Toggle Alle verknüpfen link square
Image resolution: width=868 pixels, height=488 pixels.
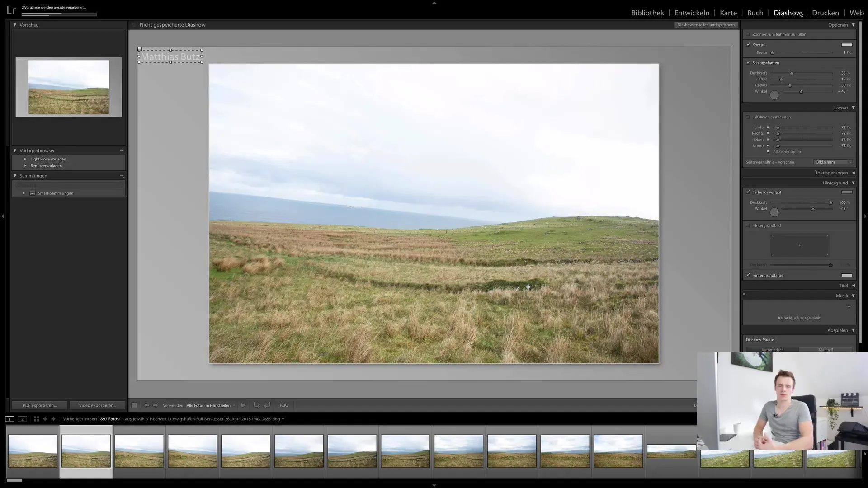click(x=768, y=151)
